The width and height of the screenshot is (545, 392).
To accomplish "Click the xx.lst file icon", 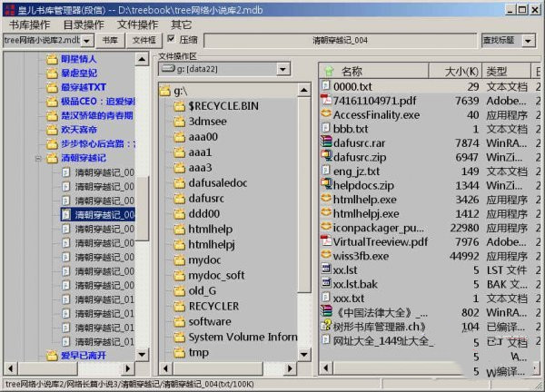I will tap(326, 269).
